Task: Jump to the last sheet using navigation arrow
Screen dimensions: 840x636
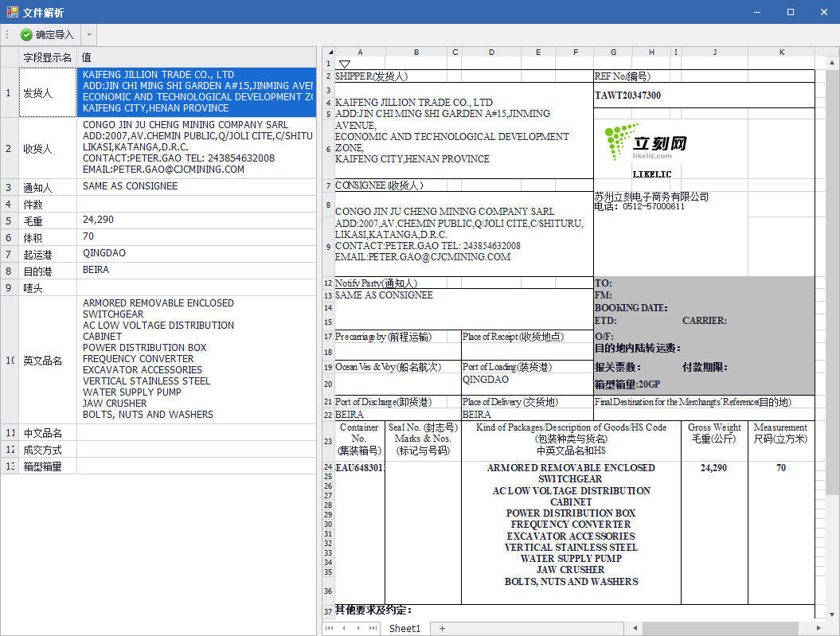Action: [x=373, y=628]
